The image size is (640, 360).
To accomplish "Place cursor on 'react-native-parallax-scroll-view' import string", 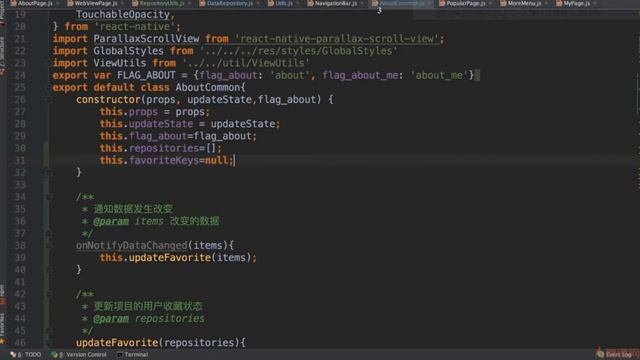I will coord(337,39).
